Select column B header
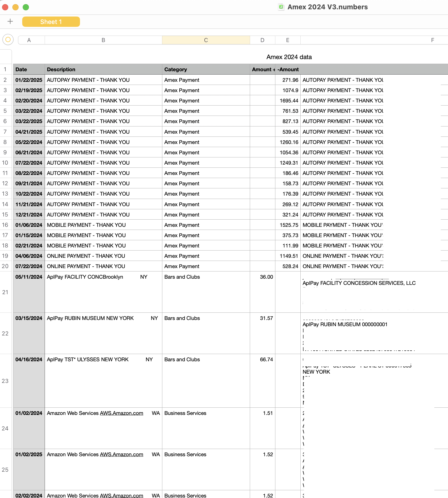Image resolution: width=448 pixels, height=498 pixels. (103, 40)
